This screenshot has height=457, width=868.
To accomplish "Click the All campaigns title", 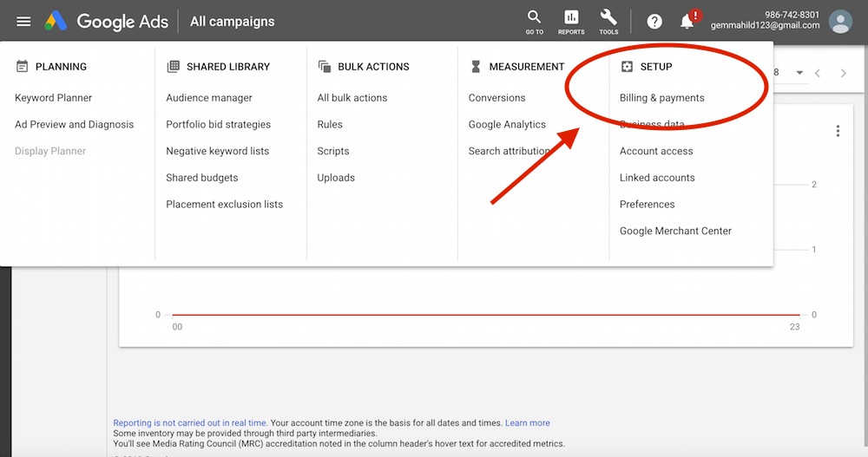I will coord(232,22).
